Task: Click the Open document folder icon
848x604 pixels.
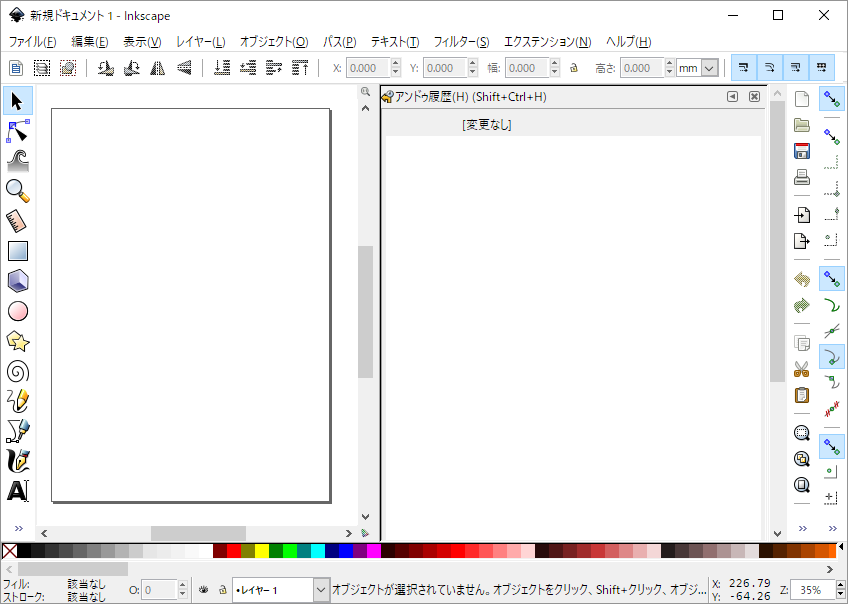Action: pyautogui.click(x=801, y=125)
